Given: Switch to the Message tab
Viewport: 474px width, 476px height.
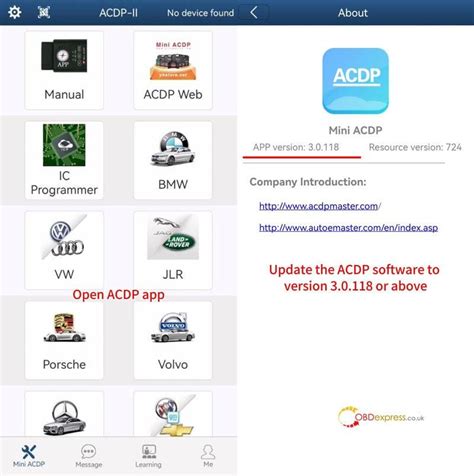Looking at the screenshot, I should [89, 456].
